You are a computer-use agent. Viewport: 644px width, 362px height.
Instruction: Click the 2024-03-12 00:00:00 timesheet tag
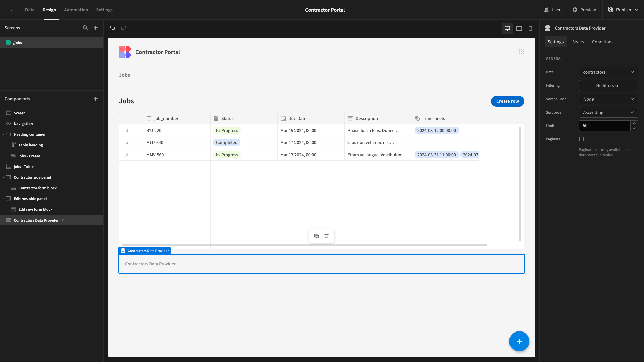point(436,130)
